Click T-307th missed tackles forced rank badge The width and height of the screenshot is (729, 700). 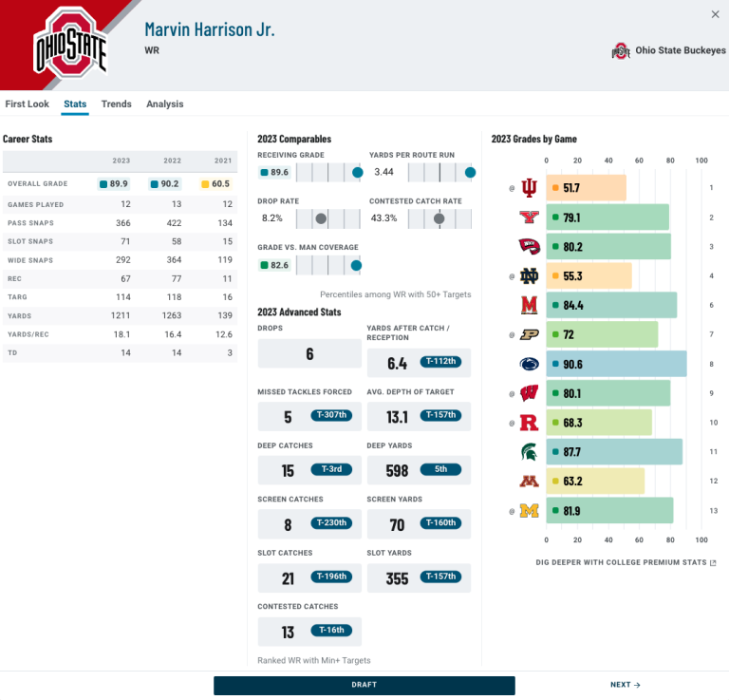[331, 415]
